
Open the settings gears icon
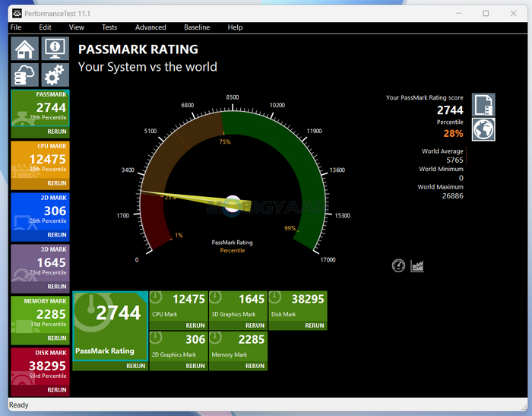(55, 75)
